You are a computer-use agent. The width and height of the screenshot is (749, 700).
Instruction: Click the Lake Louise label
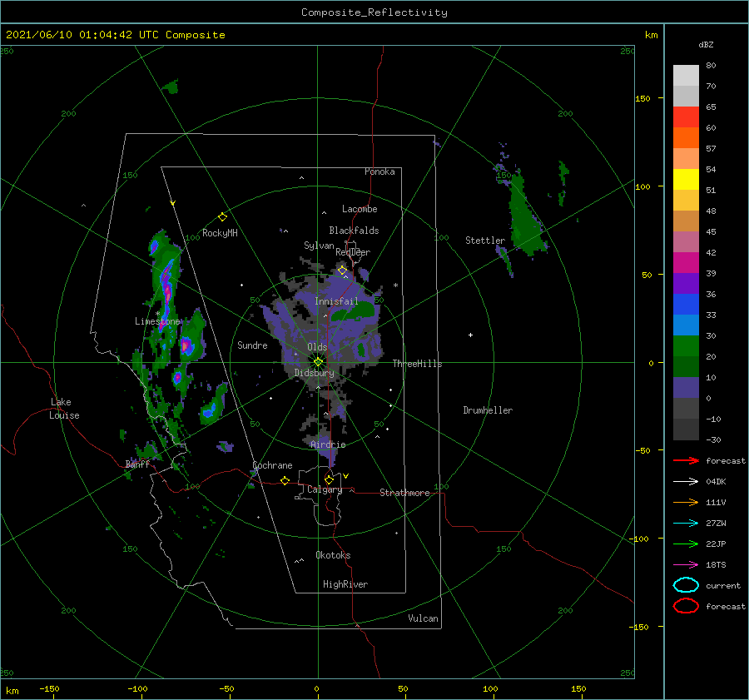coord(64,409)
